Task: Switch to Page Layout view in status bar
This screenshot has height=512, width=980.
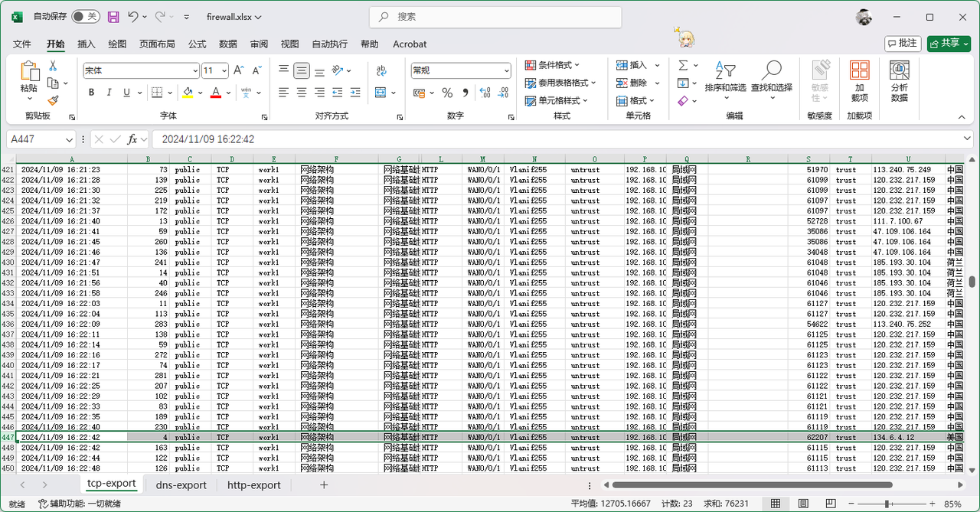Action: tap(803, 504)
